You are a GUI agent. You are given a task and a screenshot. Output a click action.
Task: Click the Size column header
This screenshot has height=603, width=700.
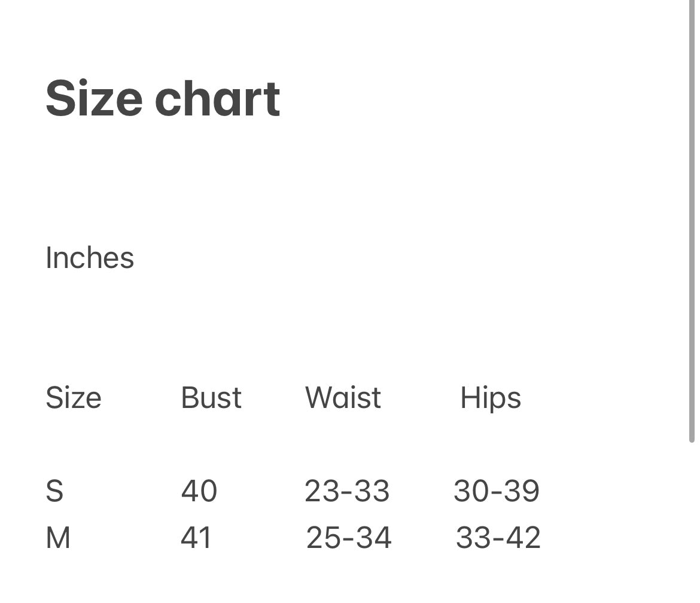click(74, 398)
